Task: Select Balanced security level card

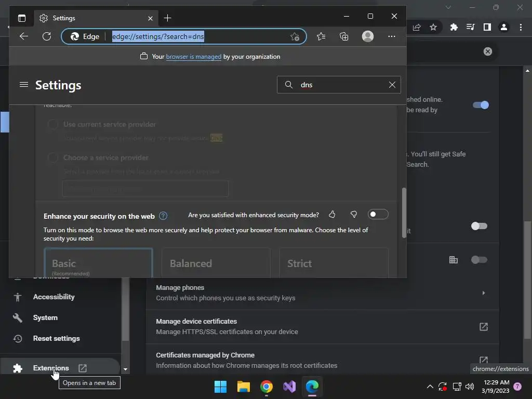Action: [x=216, y=263]
